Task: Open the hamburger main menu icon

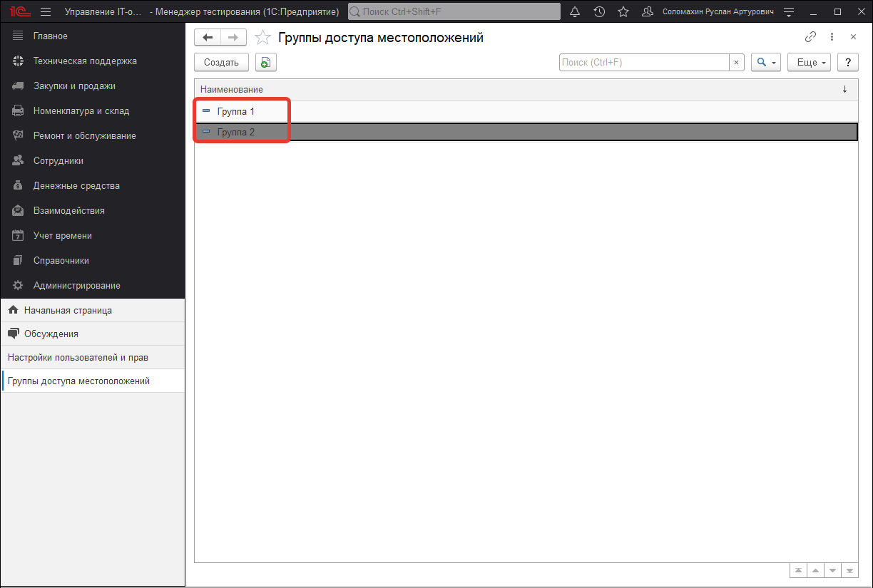Action: pyautogui.click(x=46, y=12)
